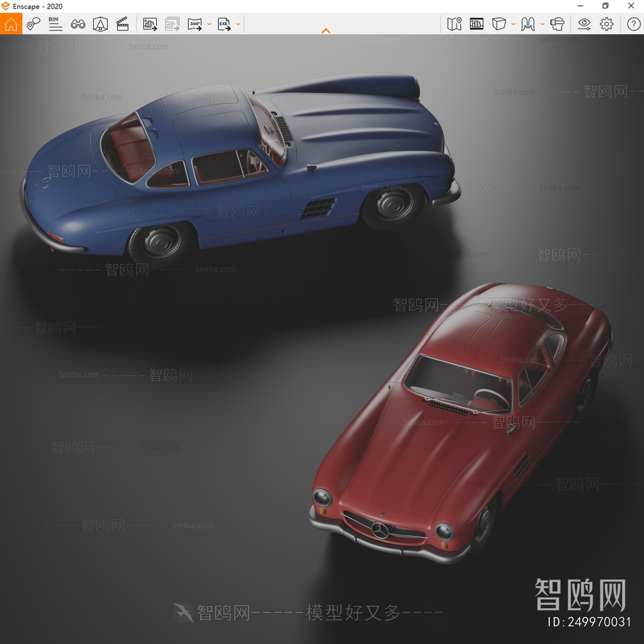Close the Enscape 2020 window

pyautogui.click(x=631, y=6)
